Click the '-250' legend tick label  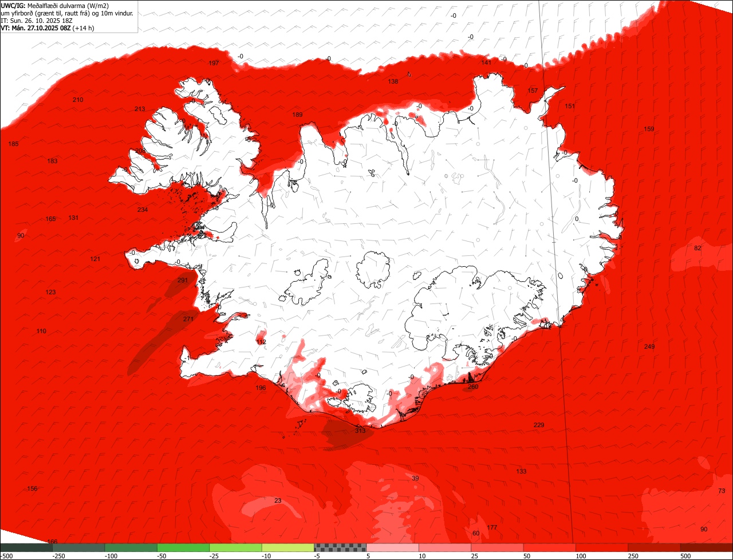[58, 556]
